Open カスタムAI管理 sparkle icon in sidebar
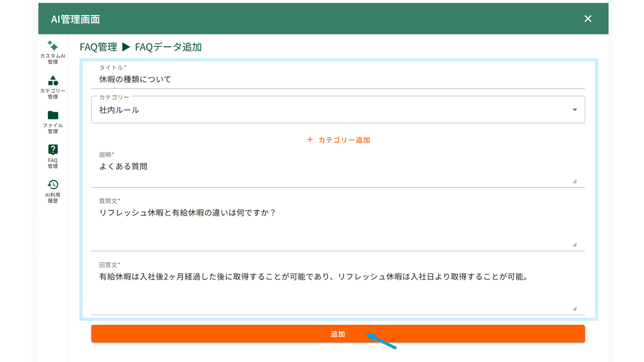 coord(53,46)
